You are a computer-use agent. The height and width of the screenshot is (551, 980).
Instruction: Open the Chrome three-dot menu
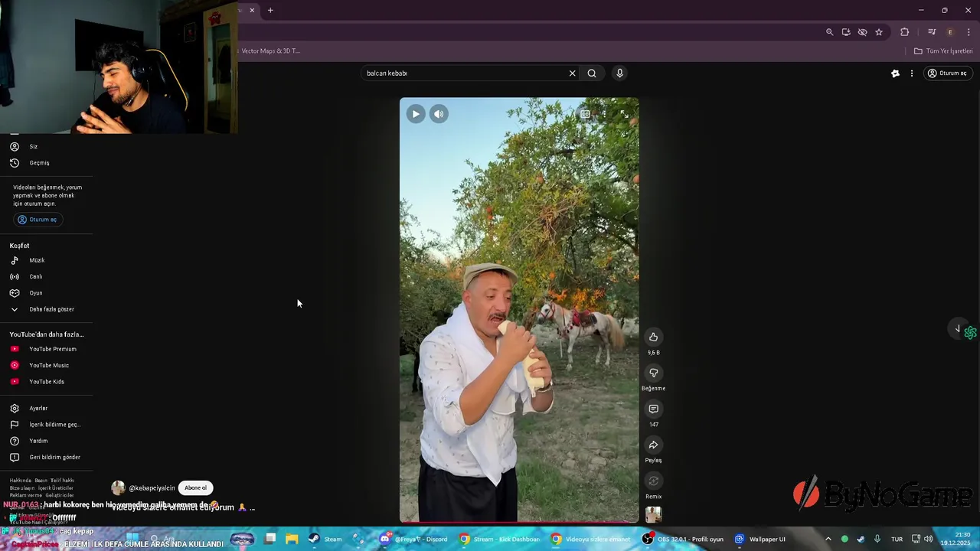click(x=969, y=32)
